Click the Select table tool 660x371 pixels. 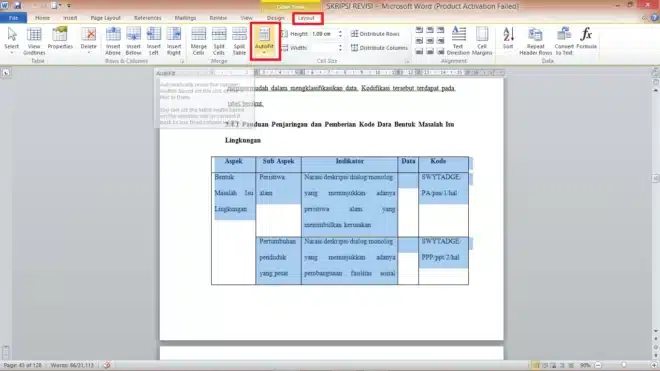point(12,40)
